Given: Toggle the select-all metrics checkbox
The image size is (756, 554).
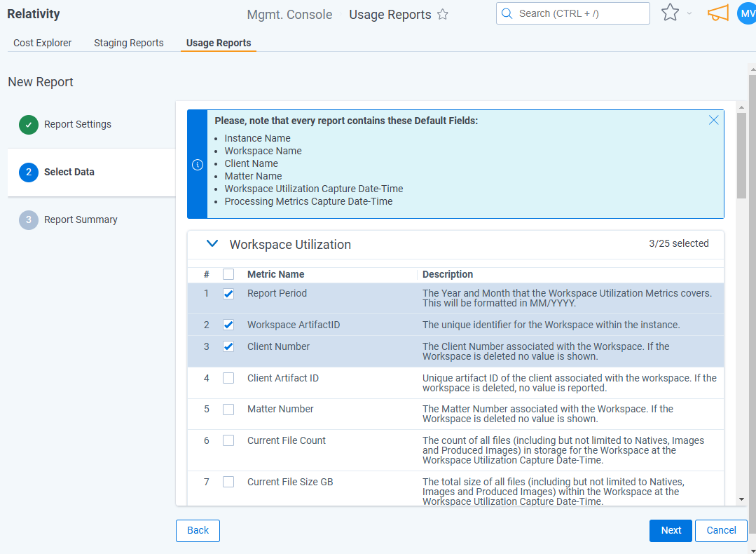Looking at the screenshot, I should [228, 274].
